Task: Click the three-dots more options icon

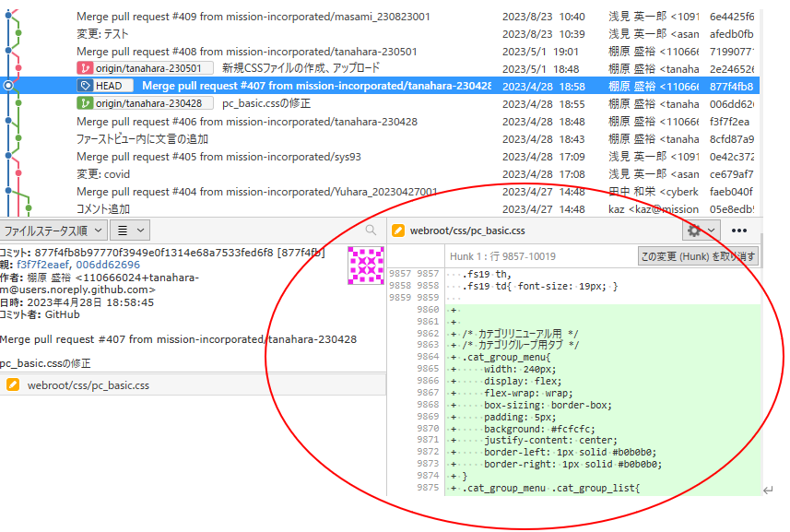Action: point(739,231)
